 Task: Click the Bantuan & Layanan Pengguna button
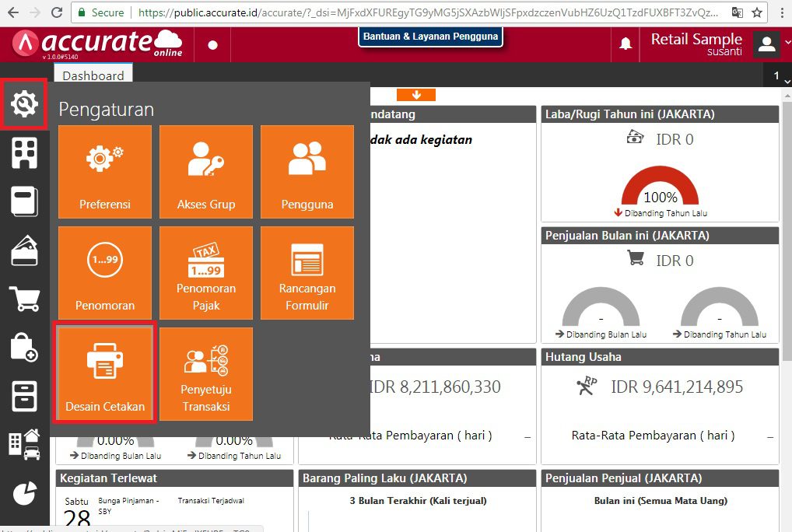tap(430, 36)
